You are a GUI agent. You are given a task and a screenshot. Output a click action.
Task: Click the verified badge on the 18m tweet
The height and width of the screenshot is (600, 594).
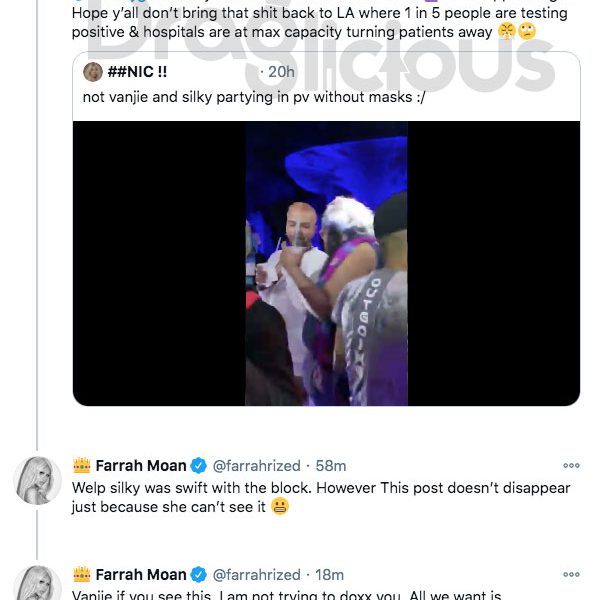[x=198, y=575]
